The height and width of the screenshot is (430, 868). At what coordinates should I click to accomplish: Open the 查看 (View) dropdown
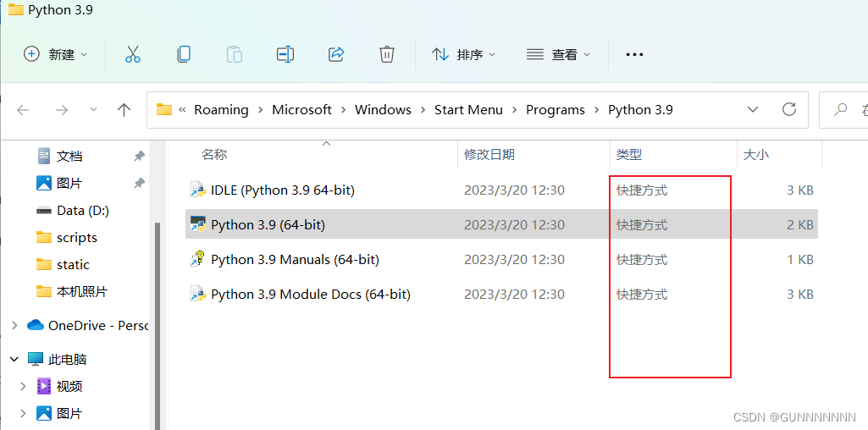(x=558, y=54)
